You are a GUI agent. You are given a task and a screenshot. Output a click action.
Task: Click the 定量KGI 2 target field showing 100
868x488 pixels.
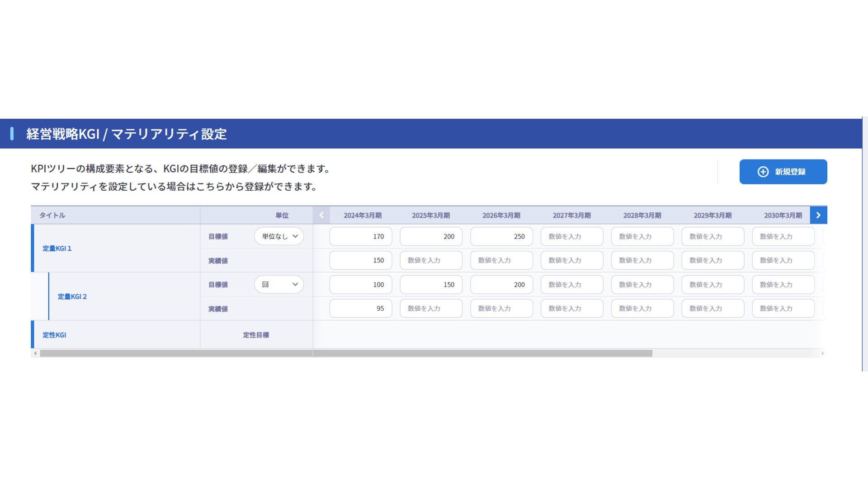tap(360, 285)
